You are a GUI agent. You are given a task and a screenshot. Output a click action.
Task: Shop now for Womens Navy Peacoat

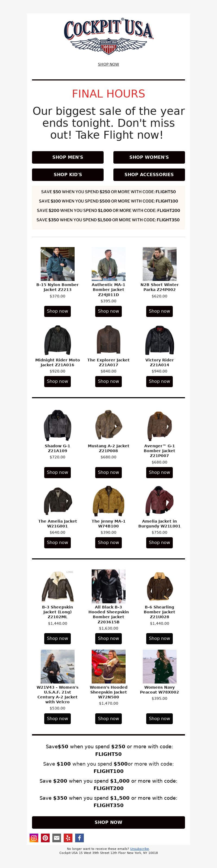pos(159,718)
